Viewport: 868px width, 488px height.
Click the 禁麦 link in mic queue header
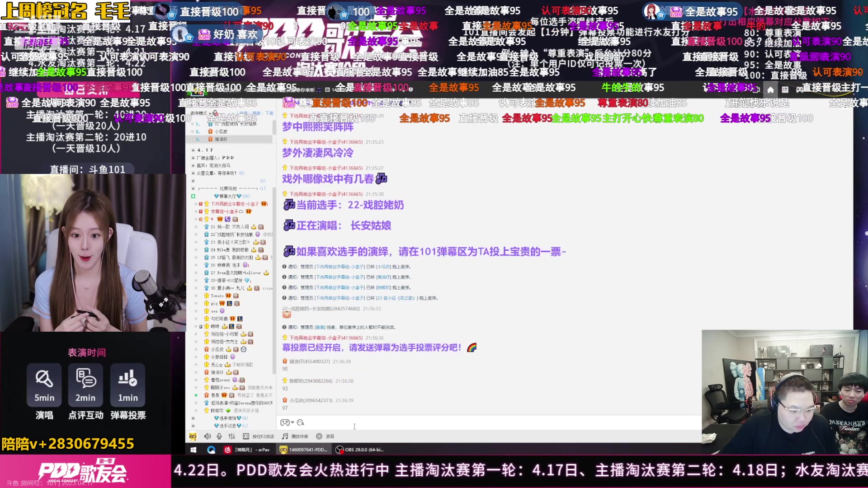(256, 113)
